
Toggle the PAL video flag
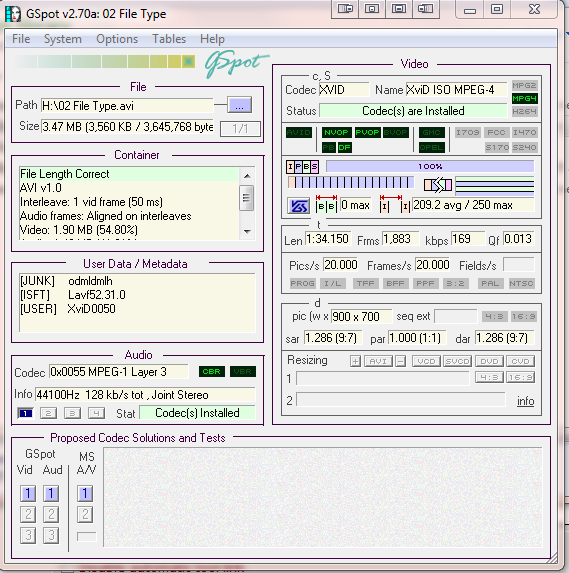click(x=490, y=284)
